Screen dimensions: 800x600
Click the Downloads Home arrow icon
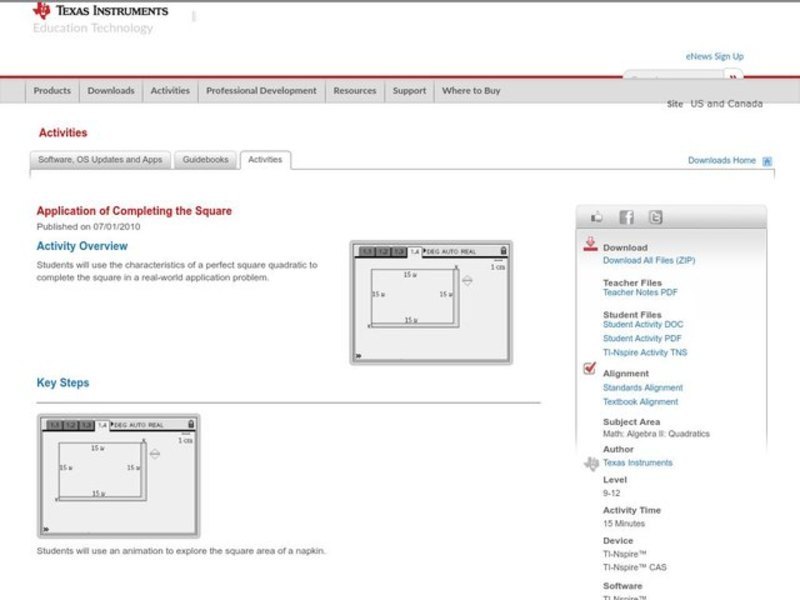pyautogui.click(x=767, y=161)
